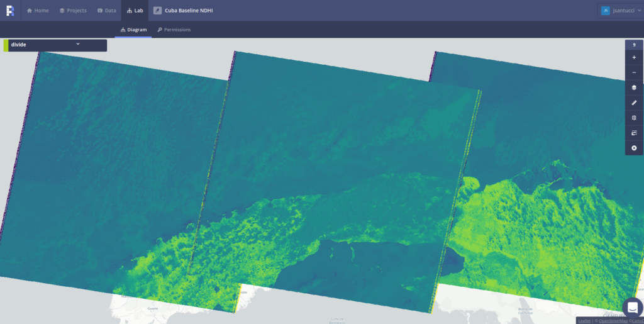Click the Raster Foundry logo icon
This screenshot has height=324, width=644.
pos(10,10)
